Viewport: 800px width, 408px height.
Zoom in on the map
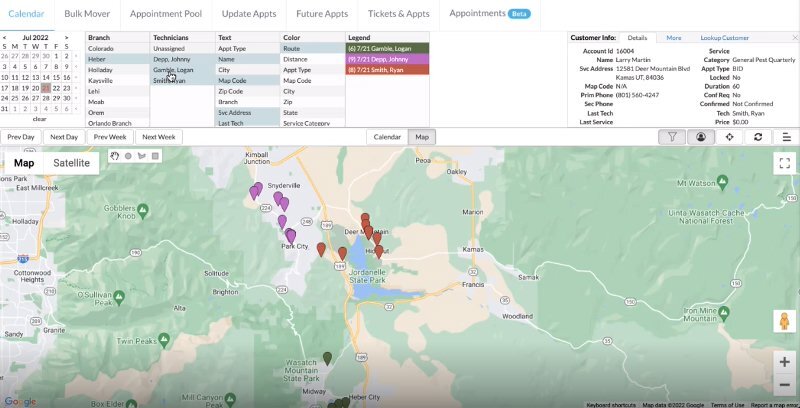785,362
